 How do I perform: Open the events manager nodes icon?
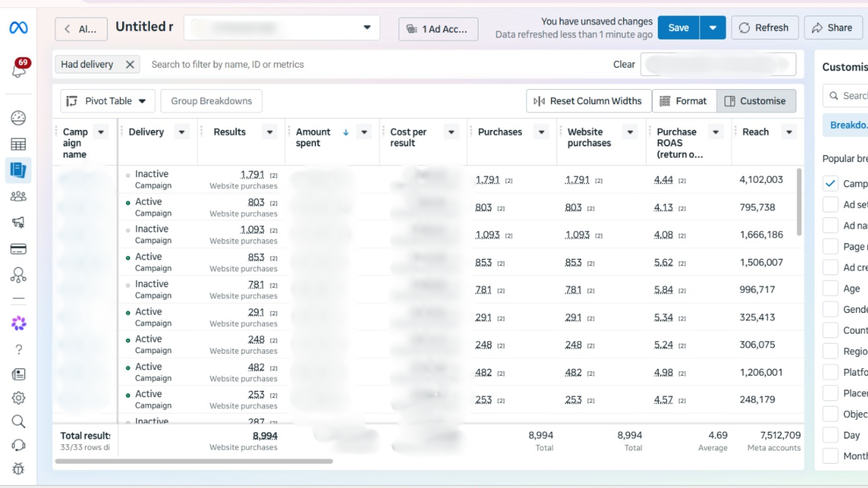point(19,275)
